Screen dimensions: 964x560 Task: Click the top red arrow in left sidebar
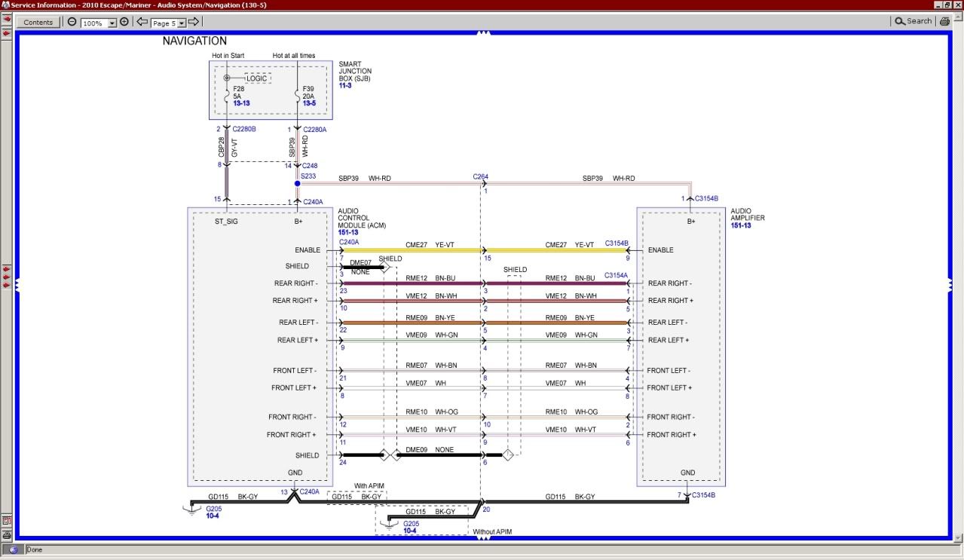tap(6, 19)
